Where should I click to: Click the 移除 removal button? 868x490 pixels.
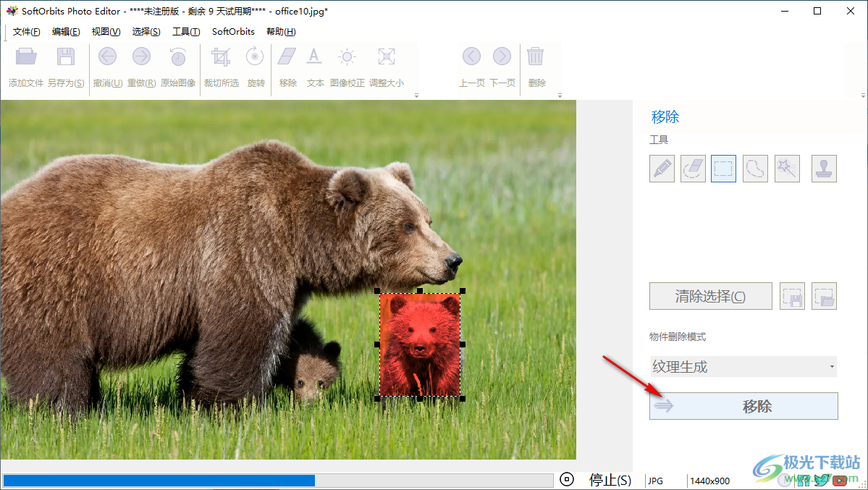[743, 406]
